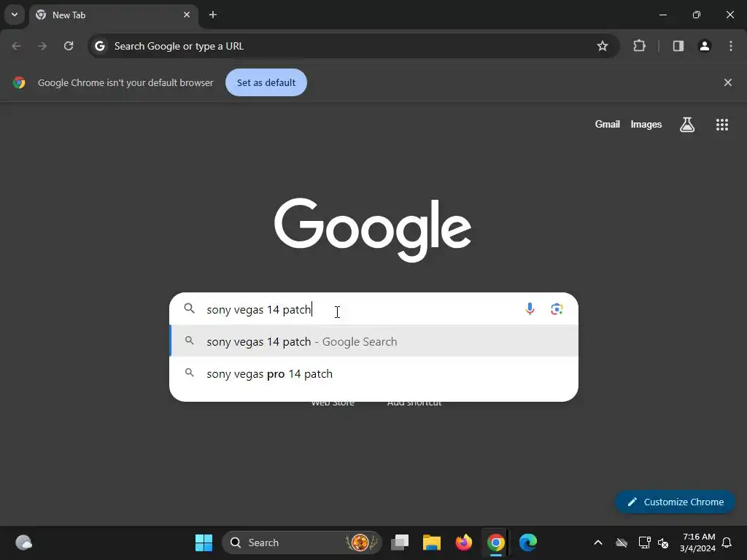
Task: Open Windows Start menu
Action: pos(204,542)
